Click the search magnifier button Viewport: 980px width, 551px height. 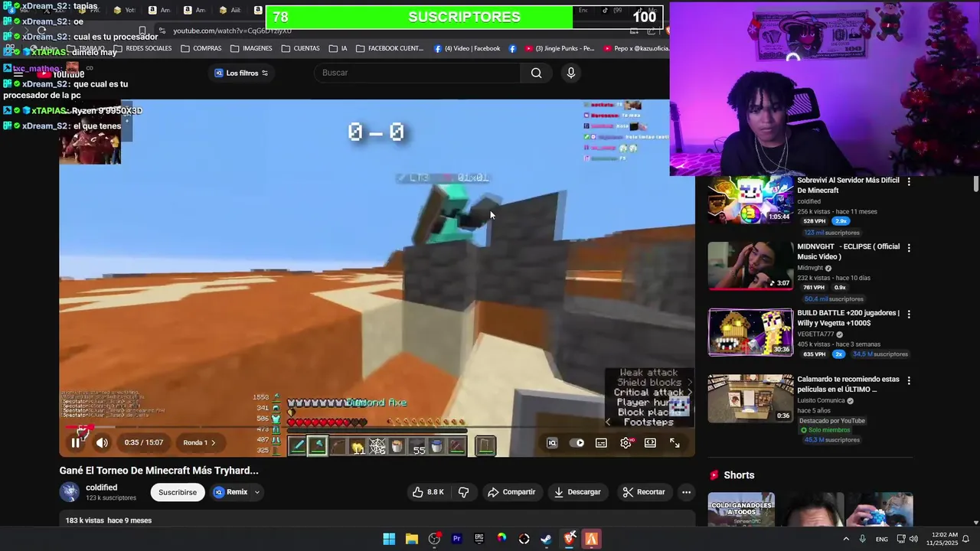pyautogui.click(x=536, y=73)
